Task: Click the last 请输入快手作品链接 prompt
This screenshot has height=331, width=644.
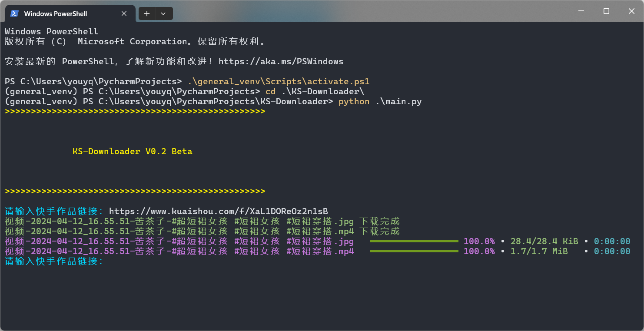Action: [54, 261]
